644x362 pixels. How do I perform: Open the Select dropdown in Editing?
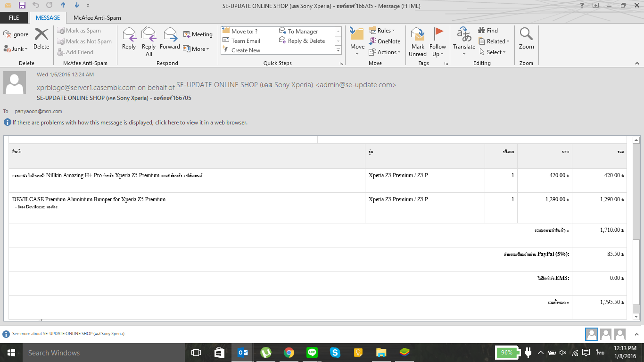click(492, 52)
